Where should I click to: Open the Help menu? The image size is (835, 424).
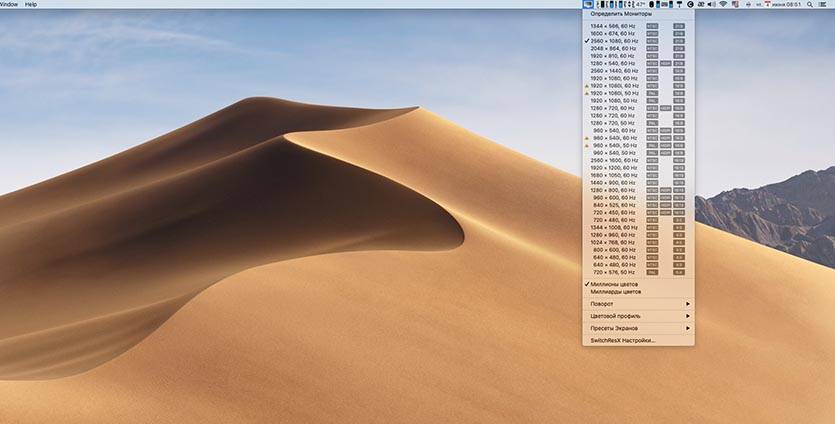coord(31,5)
